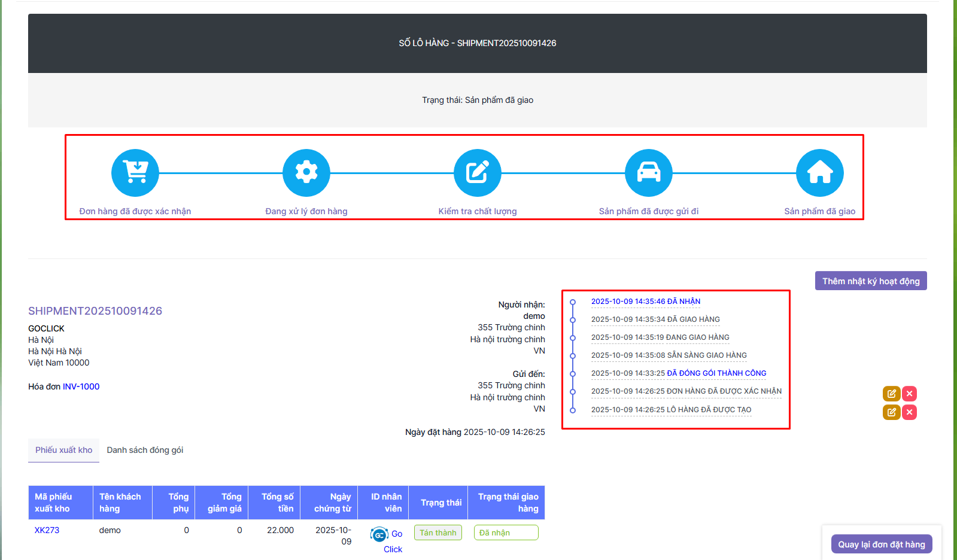The height and width of the screenshot is (560, 957).
Task: Switch to the Phiếu xuất kho tab
Action: click(x=63, y=450)
